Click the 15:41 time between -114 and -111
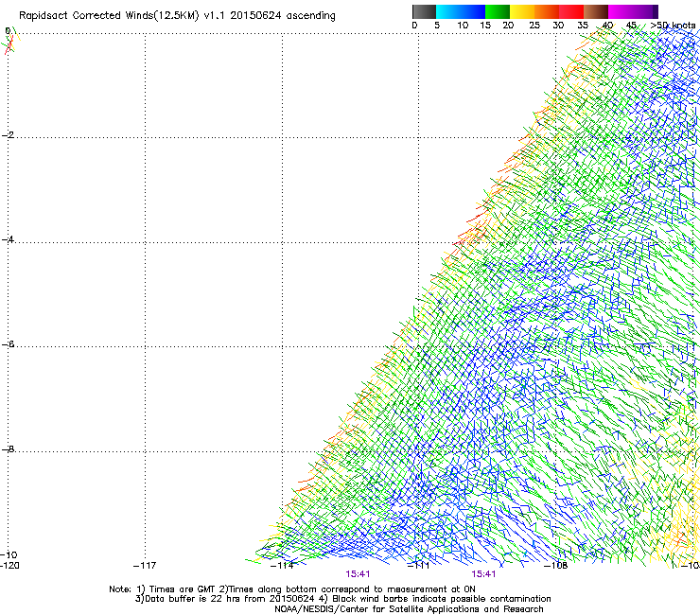This screenshot has width=700, height=615. click(358, 574)
